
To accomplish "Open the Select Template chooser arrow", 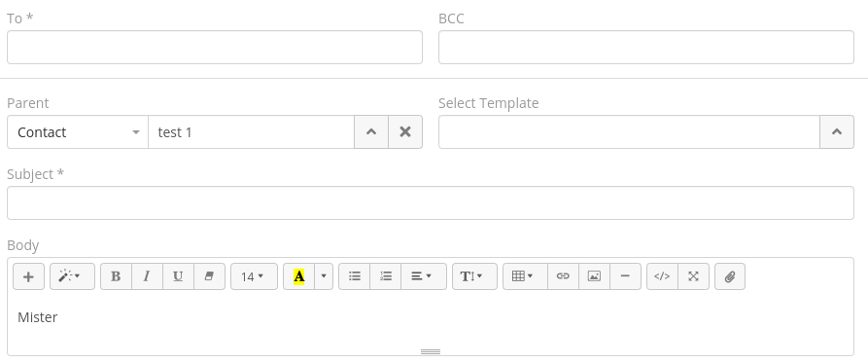I will (x=837, y=131).
